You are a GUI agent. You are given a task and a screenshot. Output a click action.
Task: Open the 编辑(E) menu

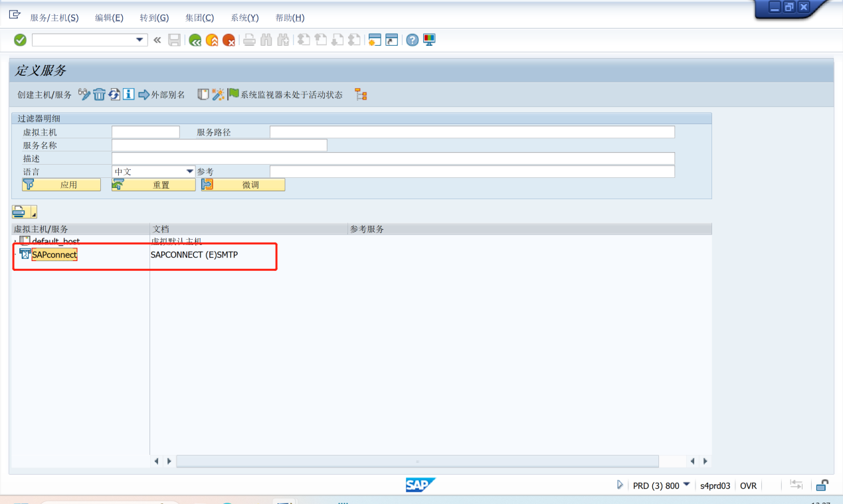(x=109, y=18)
